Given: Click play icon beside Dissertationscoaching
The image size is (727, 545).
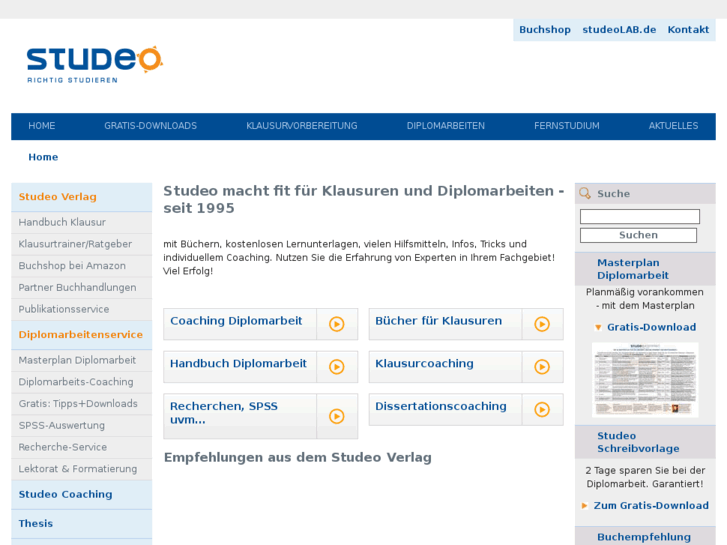Looking at the screenshot, I should point(542,410).
